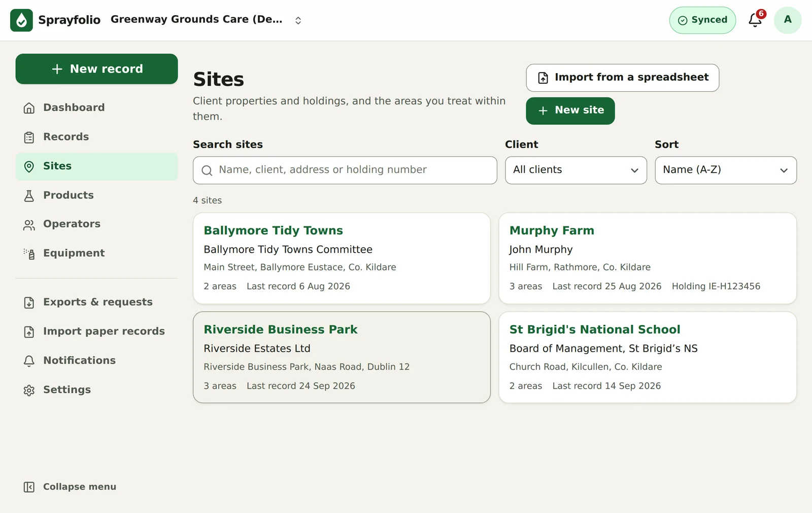Open Settings in the sidebar

click(x=96, y=390)
